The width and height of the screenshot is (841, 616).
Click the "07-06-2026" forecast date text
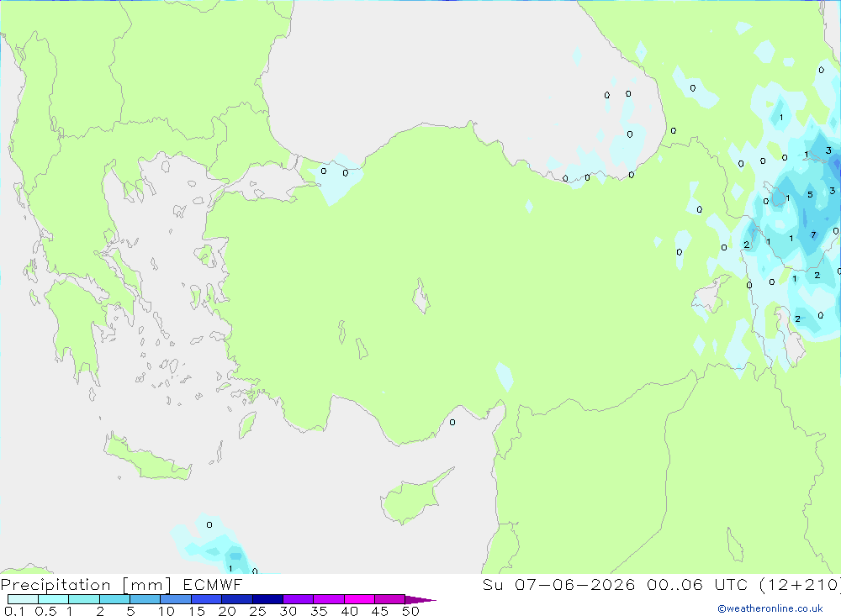coord(575,584)
